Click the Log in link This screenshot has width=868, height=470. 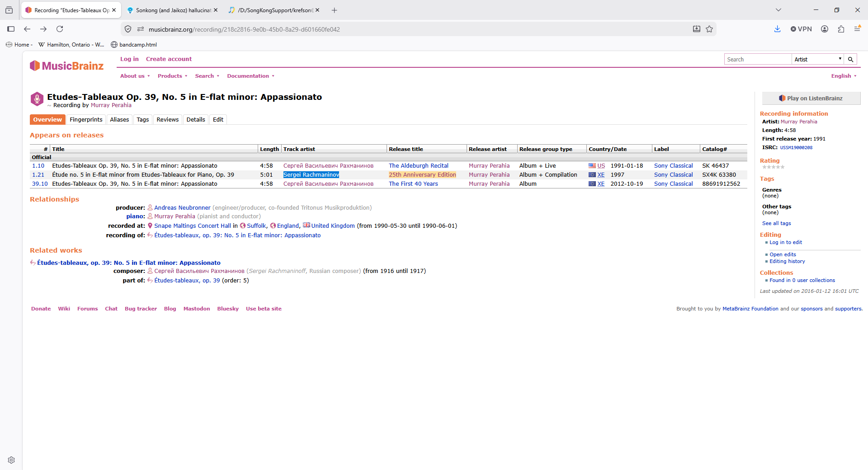click(x=129, y=59)
